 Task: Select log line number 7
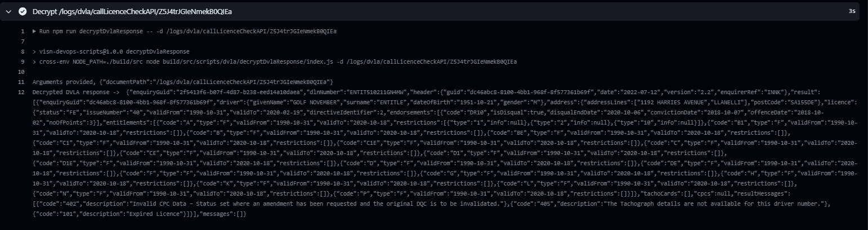pos(22,41)
